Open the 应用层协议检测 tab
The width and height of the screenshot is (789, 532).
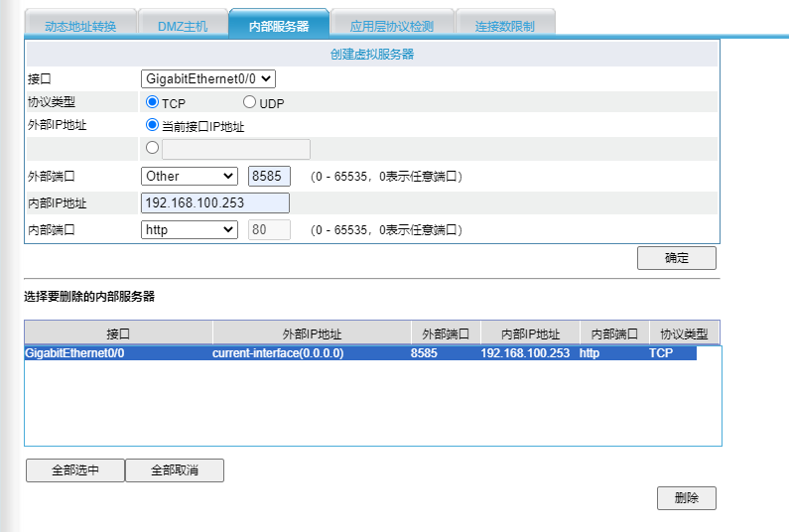[392, 24]
